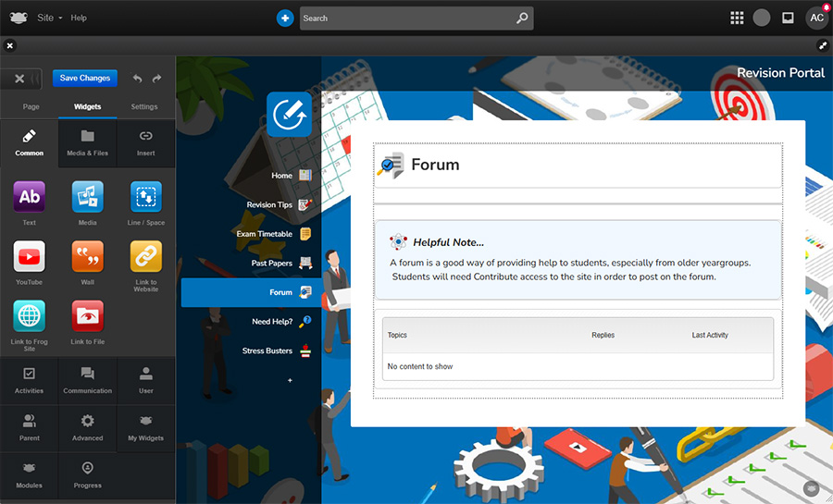The image size is (833, 504).
Task: Open the Media & Files widget category
Action: (88, 142)
